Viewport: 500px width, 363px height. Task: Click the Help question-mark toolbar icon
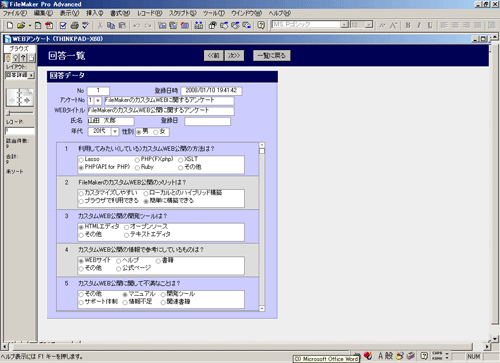click(261, 25)
